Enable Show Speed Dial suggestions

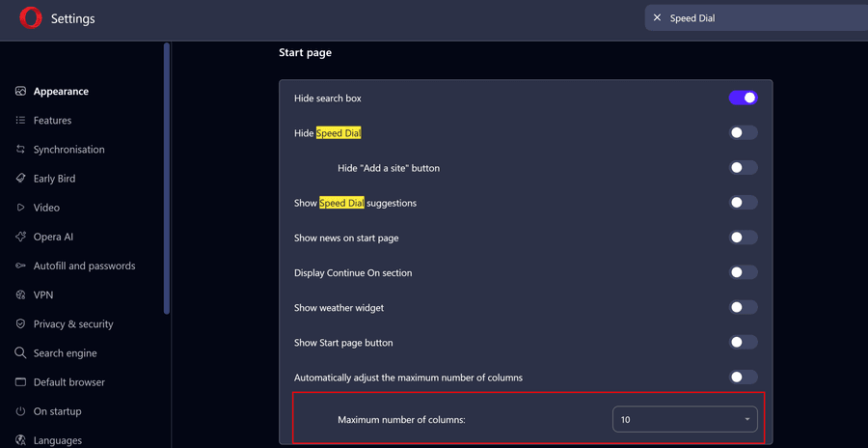743,203
